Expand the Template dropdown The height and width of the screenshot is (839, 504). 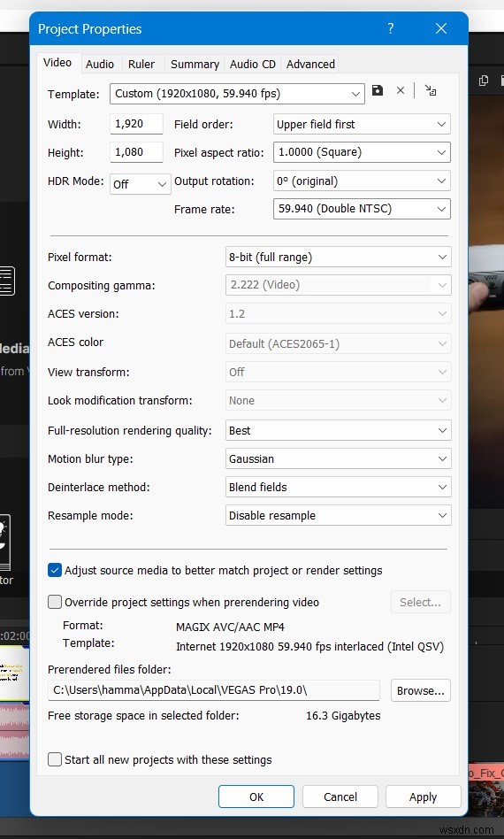tap(237, 94)
